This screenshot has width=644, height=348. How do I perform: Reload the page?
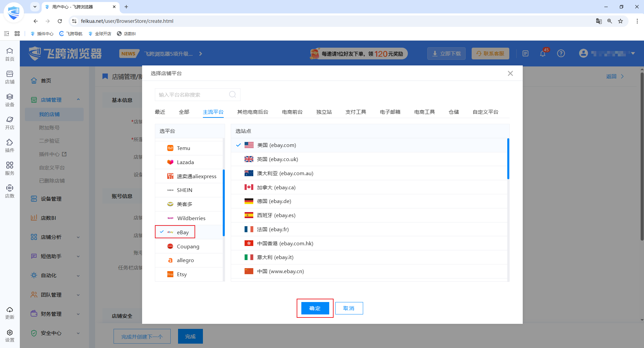click(60, 21)
